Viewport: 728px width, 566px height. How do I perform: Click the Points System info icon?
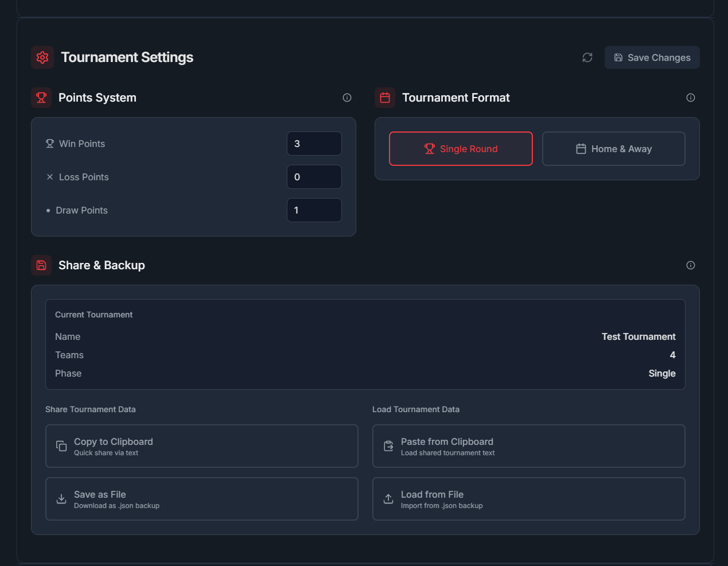347,98
